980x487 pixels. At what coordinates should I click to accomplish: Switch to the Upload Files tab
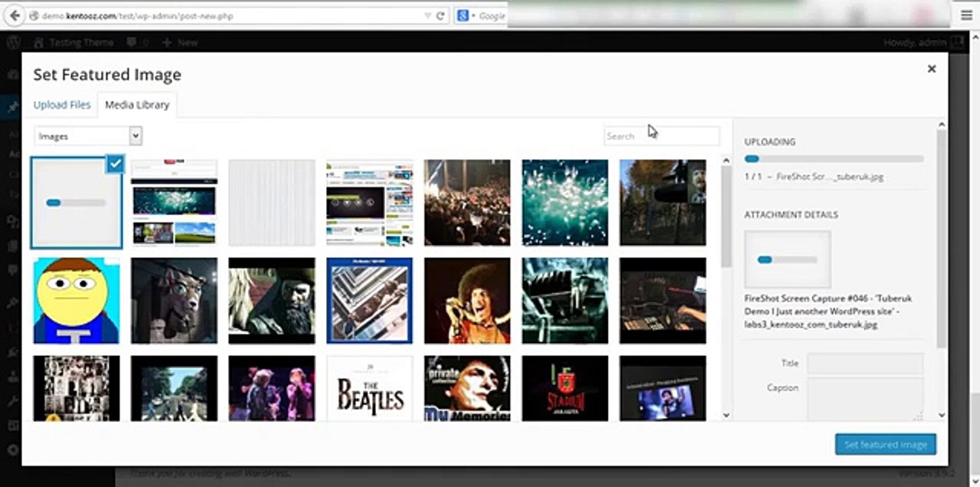tap(62, 105)
